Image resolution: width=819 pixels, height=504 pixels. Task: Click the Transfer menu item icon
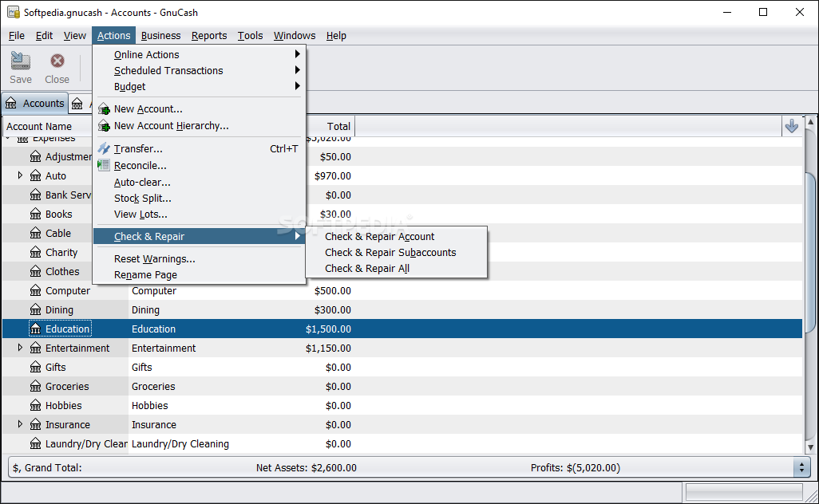[104, 148]
